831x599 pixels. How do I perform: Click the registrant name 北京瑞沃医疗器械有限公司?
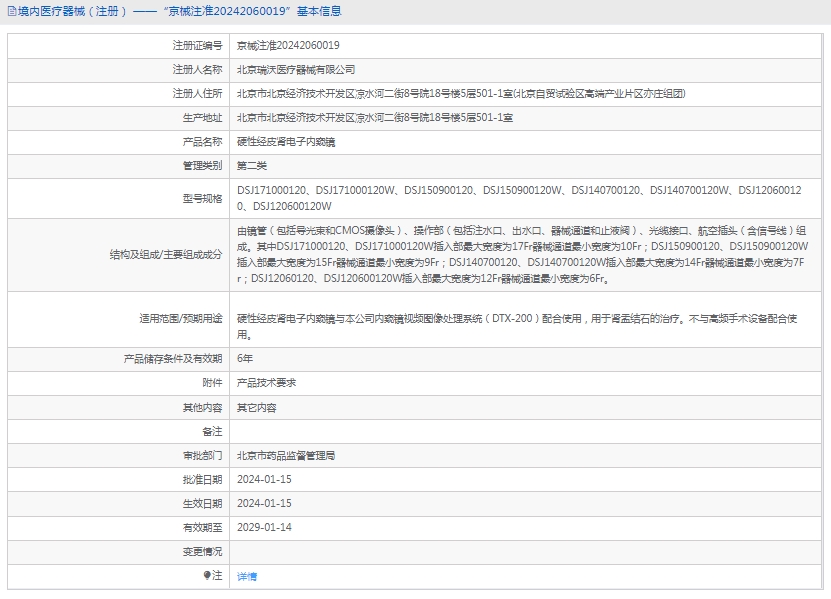coord(295,70)
